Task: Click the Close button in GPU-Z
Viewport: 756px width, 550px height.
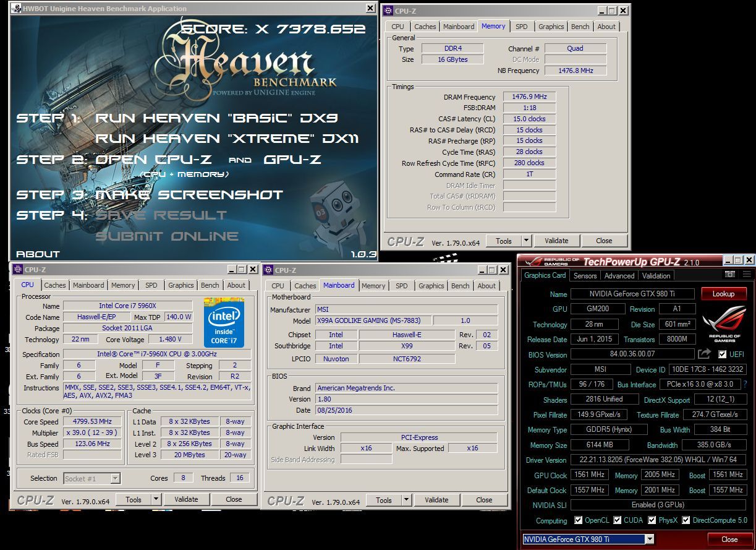Action: pos(729,539)
